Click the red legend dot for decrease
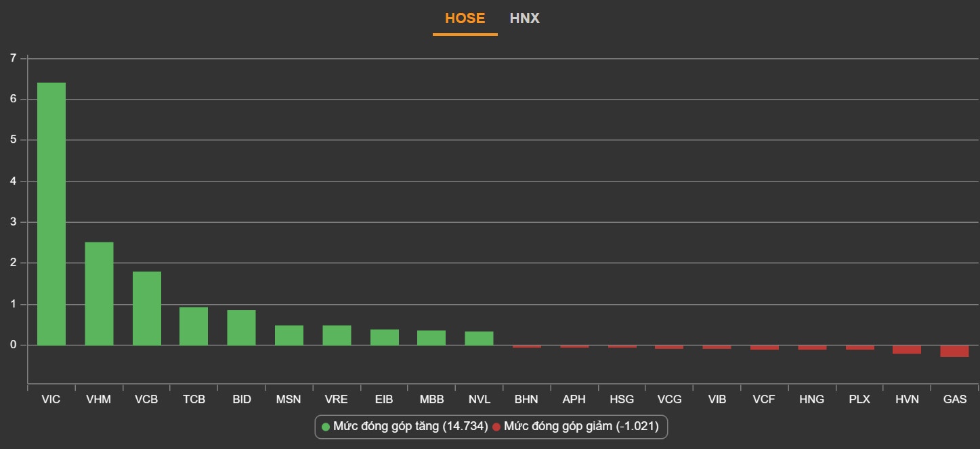Viewport: 980px width, 449px height. pyautogui.click(x=496, y=427)
